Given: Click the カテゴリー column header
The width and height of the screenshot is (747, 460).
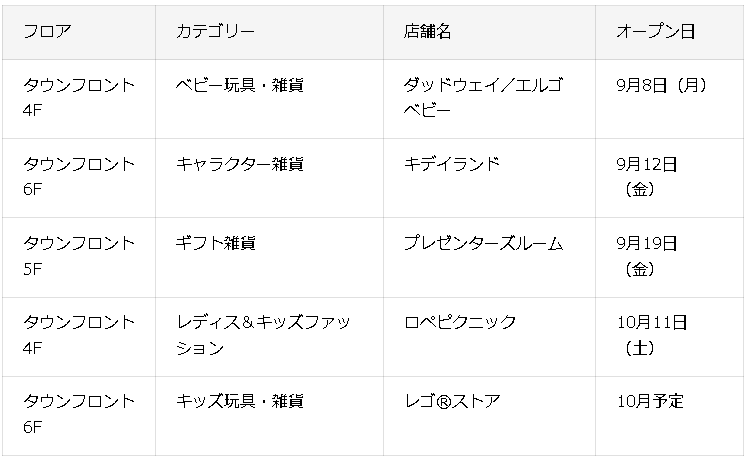Looking at the screenshot, I should coord(269,32).
